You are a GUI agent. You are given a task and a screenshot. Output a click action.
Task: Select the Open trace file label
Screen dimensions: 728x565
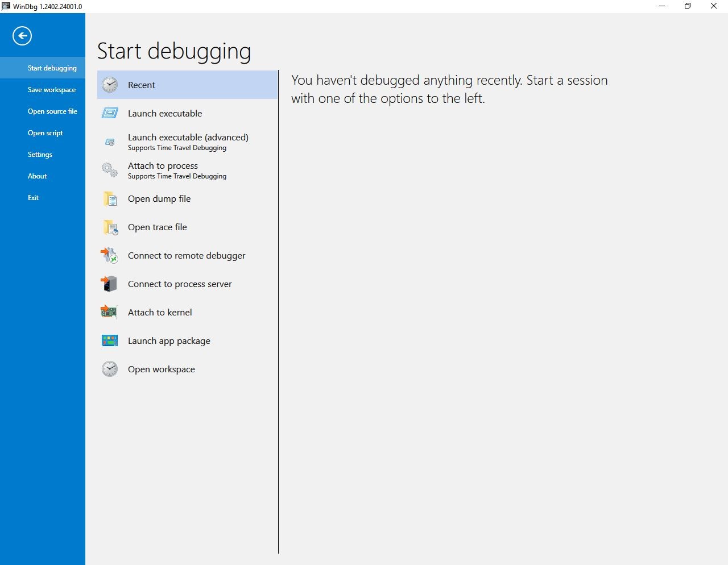pyautogui.click(x=158, y=227)
